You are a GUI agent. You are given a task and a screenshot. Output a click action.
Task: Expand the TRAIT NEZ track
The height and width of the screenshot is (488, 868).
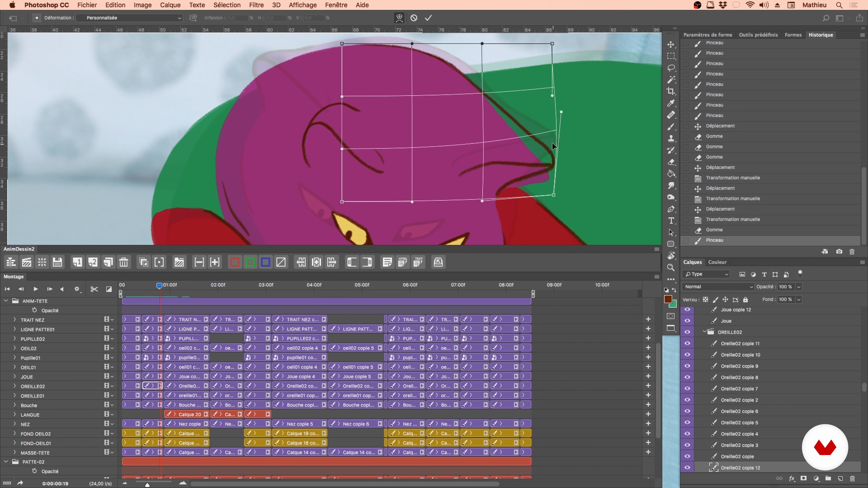[x=14, y=320]
